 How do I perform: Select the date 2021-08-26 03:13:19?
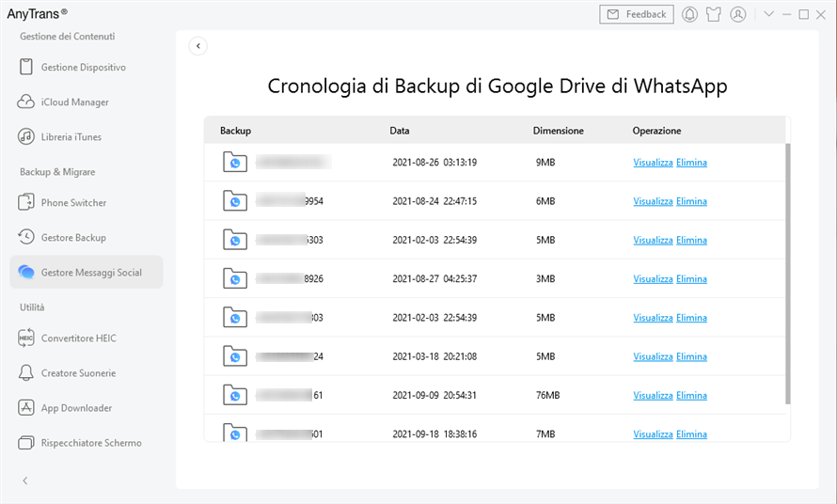point(434,163)
